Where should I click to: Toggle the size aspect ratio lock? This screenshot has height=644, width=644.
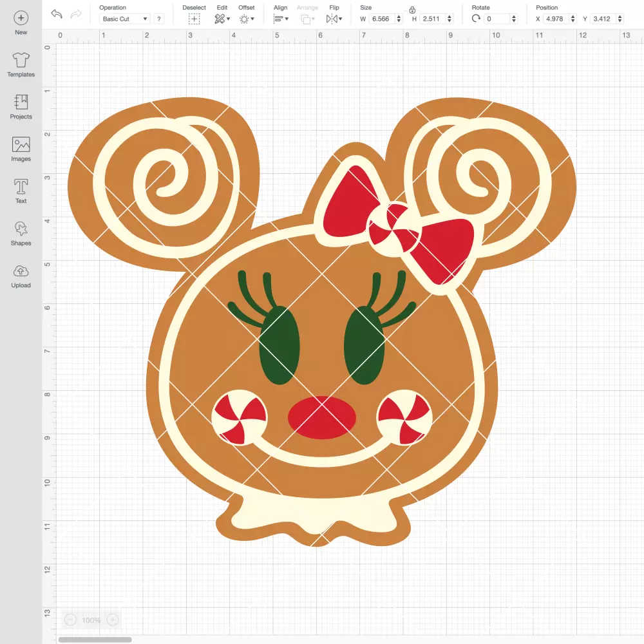(412, 10)
